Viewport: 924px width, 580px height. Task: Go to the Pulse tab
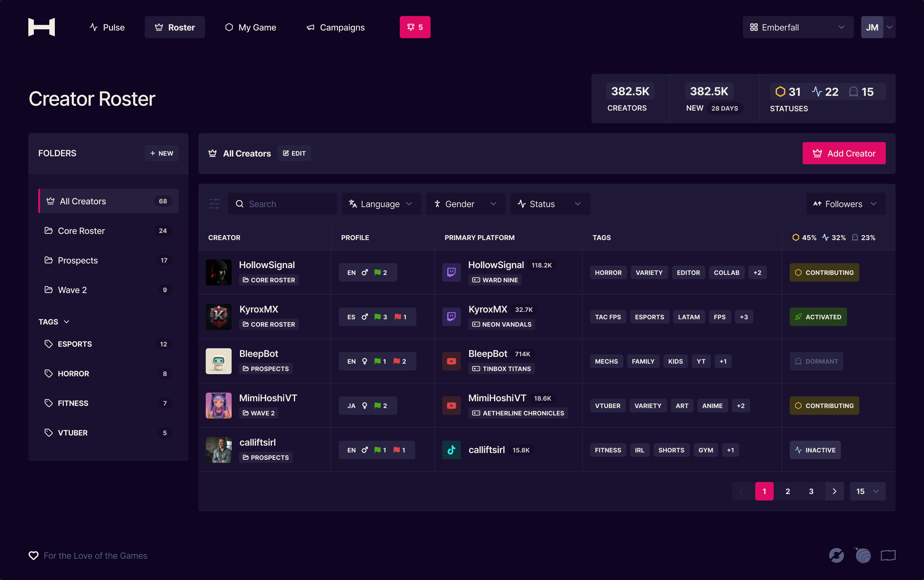click(107, 27)
